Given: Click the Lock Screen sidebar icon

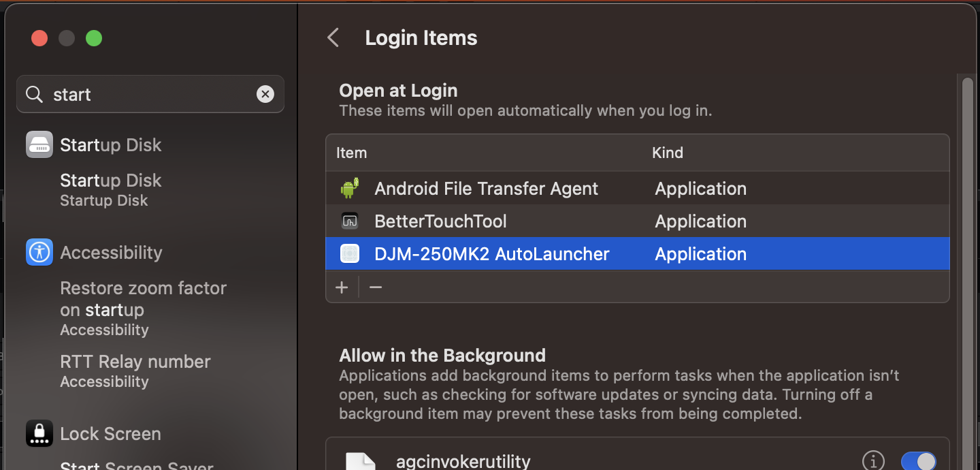Looking at the screenshot, I should [x=39, y=433].
